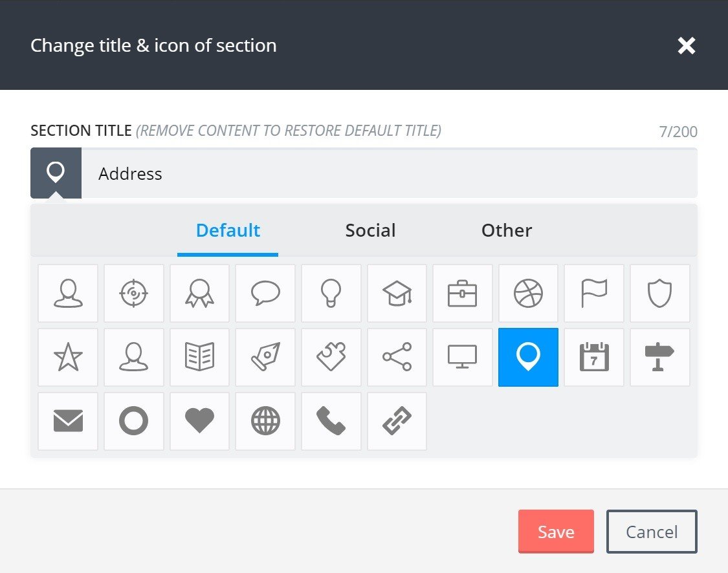Select the award ribbon icon
This screenshot has width=728, height=573.
(199, 293)
